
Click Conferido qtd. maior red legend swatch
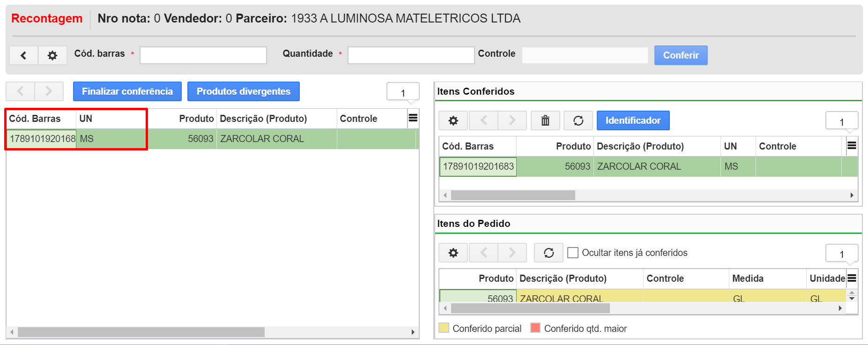pos(535,328)
